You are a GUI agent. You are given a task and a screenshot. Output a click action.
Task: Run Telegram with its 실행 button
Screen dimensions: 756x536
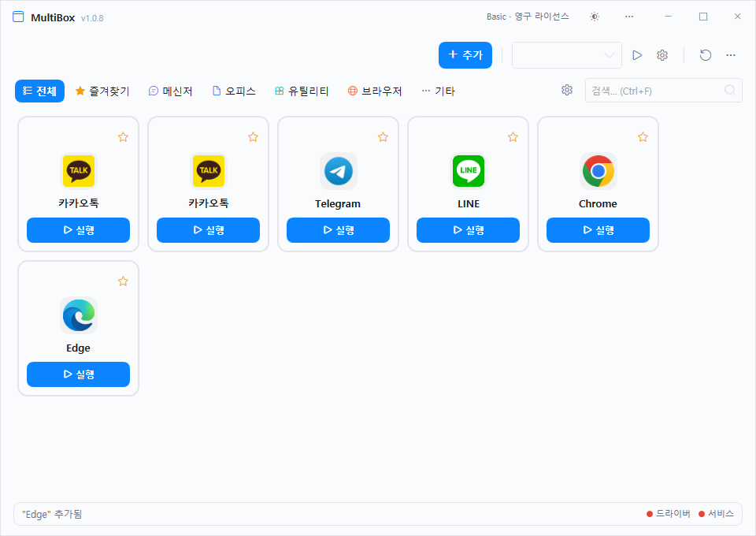(338, 230)
